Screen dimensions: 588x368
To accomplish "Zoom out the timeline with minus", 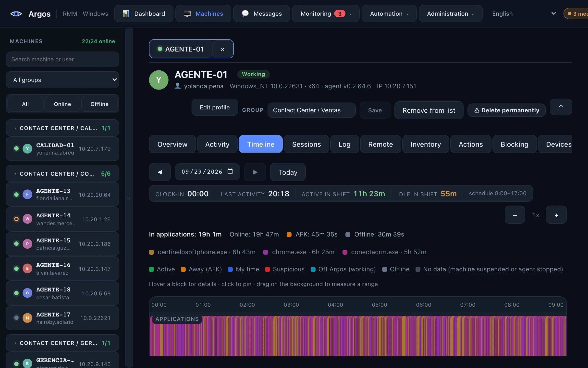I will pyautogui.click(x=515, y=215).
